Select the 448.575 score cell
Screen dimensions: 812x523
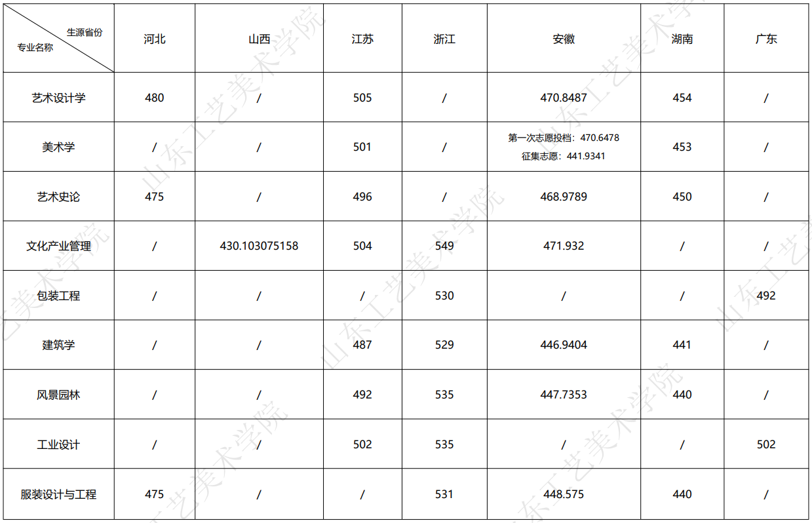[x=564, y=494]
